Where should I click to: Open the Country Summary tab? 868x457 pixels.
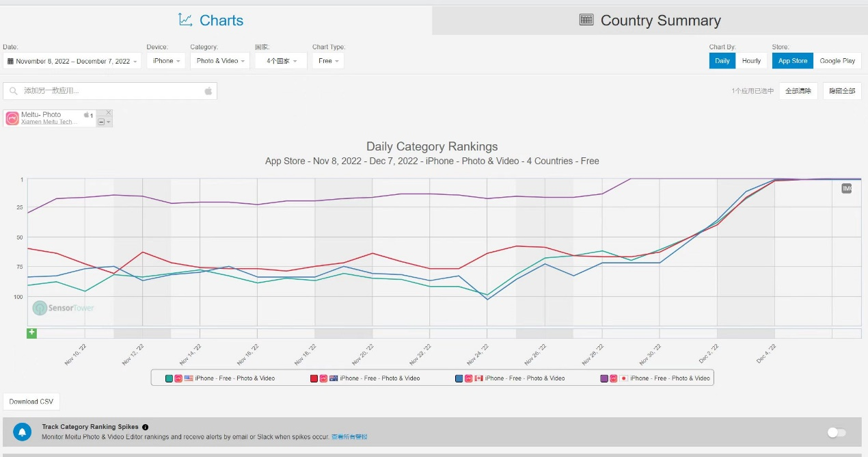(650, 21)
